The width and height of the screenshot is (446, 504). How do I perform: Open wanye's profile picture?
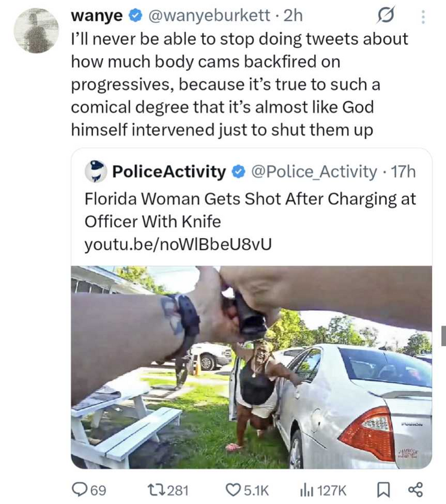pyautogui.click(x=36, y=31)
